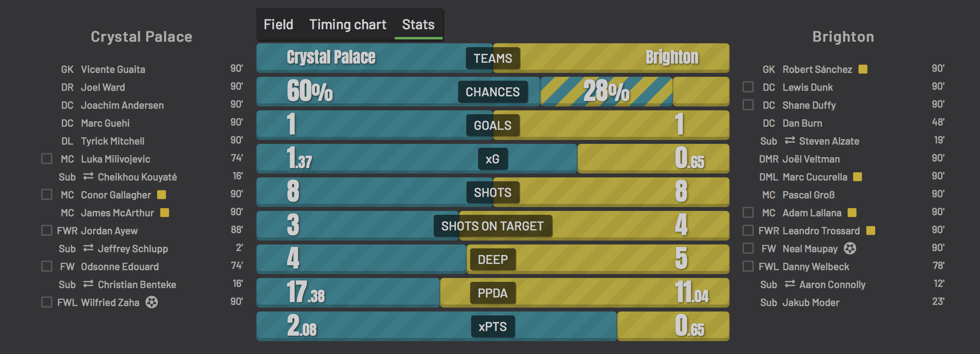Open the Timing chart tab

[348, 25]
